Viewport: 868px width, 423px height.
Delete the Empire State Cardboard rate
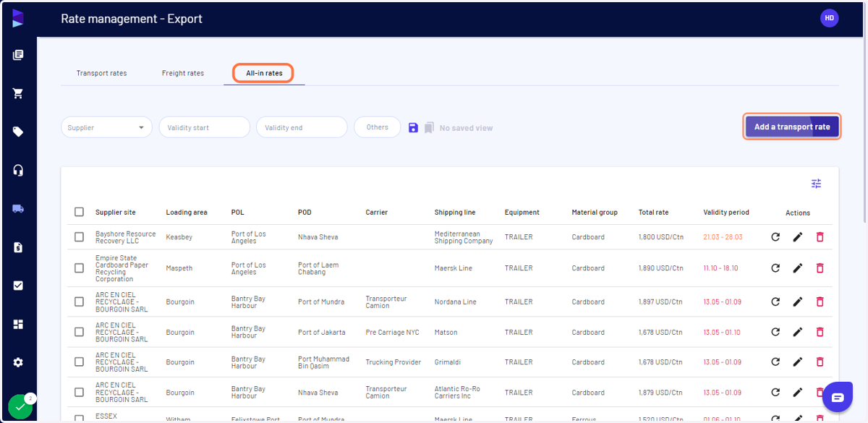click(x=820, y=268)
